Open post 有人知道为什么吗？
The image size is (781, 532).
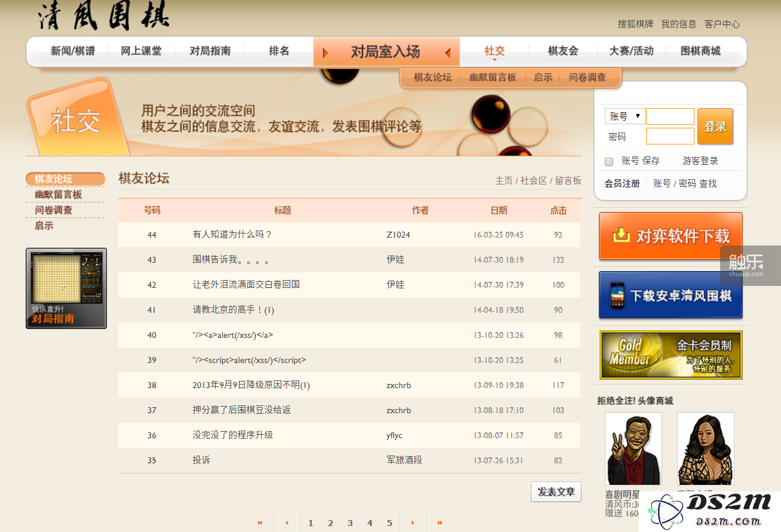click(232, 235)
